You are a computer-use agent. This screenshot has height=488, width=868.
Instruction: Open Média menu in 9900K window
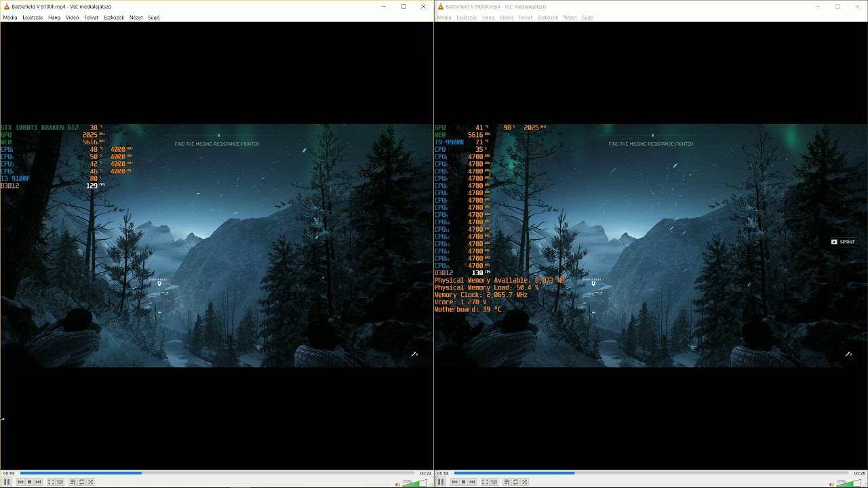(x=444, y=18)
